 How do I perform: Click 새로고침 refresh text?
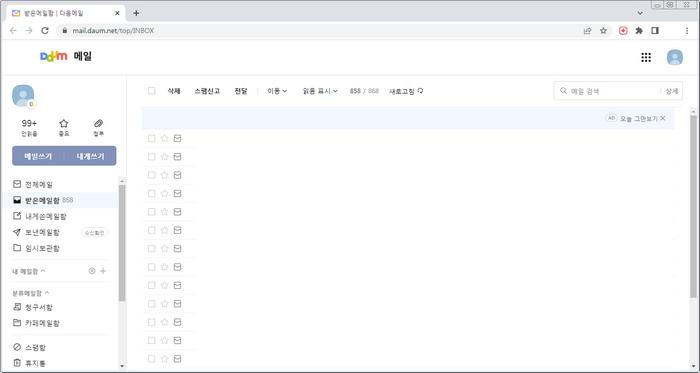402,91
